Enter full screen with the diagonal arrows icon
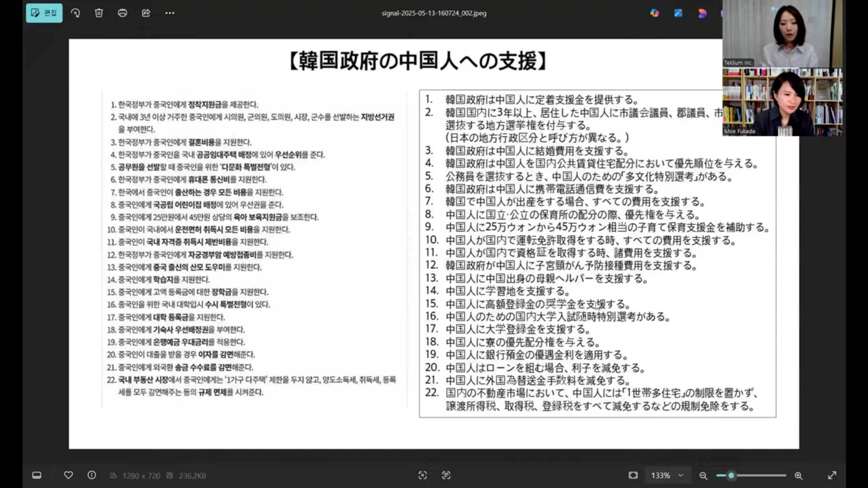868x488 pixels. pos(832,475)
